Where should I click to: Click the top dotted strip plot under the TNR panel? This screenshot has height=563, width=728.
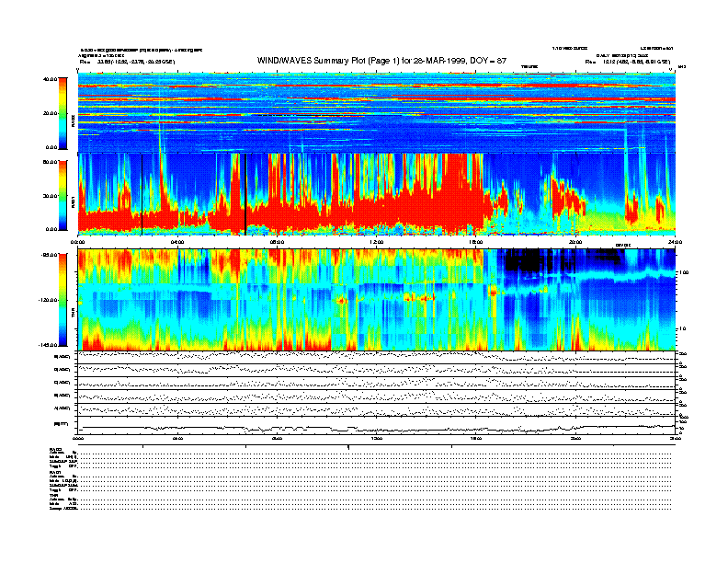pos(377,357)
